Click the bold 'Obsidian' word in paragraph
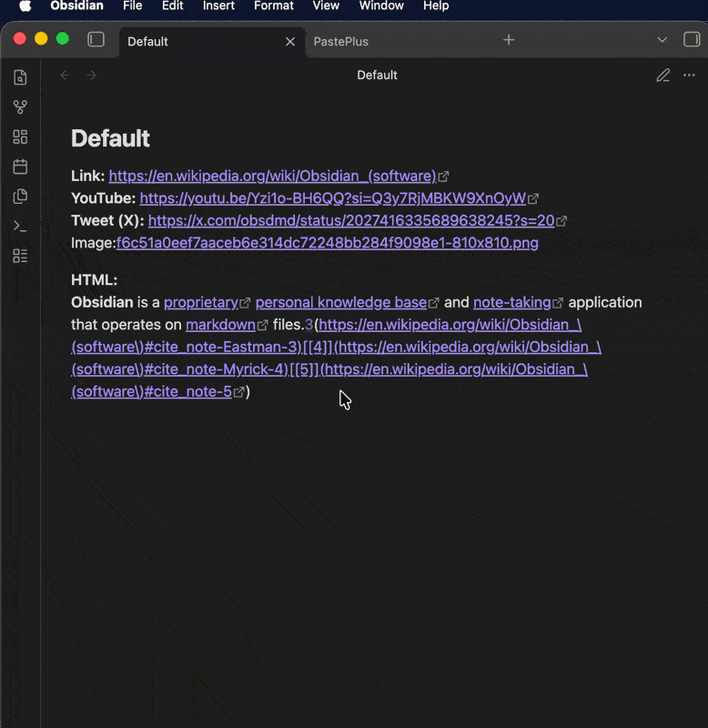Screen dimensions: 708x728 [x=102, y=303]
